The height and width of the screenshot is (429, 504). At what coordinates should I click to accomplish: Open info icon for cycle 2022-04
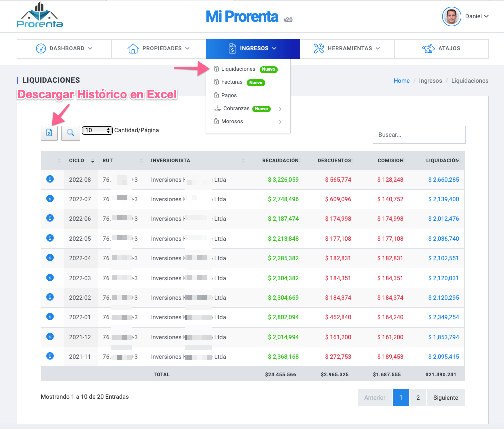[x=50, y=257]
